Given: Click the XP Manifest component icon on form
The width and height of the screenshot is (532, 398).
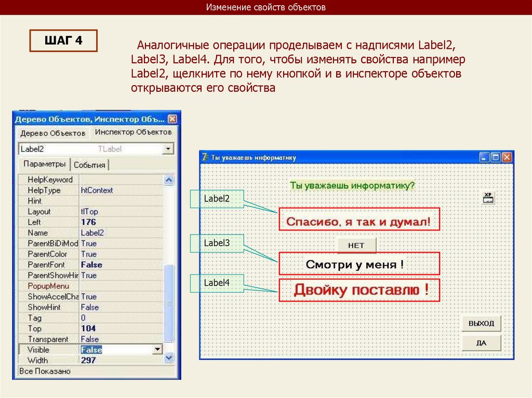Looking at the screenshot, I should [488, 198].
